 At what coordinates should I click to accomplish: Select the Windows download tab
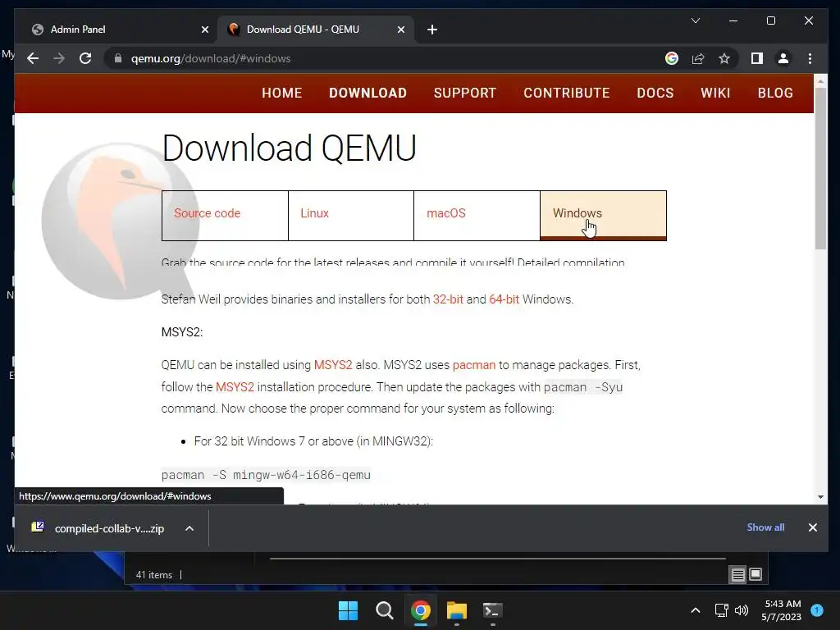[x=603, y=216]
